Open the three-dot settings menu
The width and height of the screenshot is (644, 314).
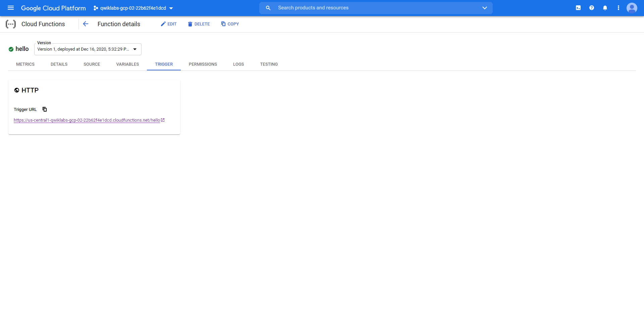tap(619, 8)
